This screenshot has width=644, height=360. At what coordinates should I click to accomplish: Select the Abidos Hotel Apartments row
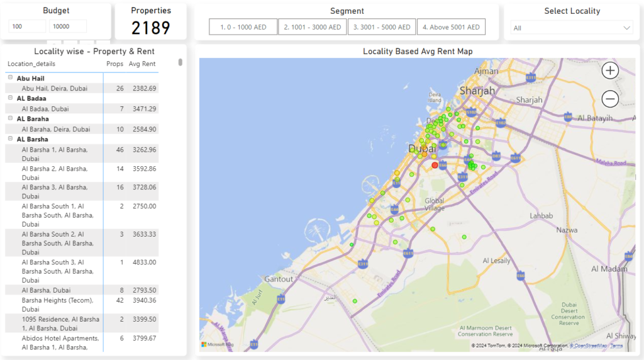tap(82, 342)
